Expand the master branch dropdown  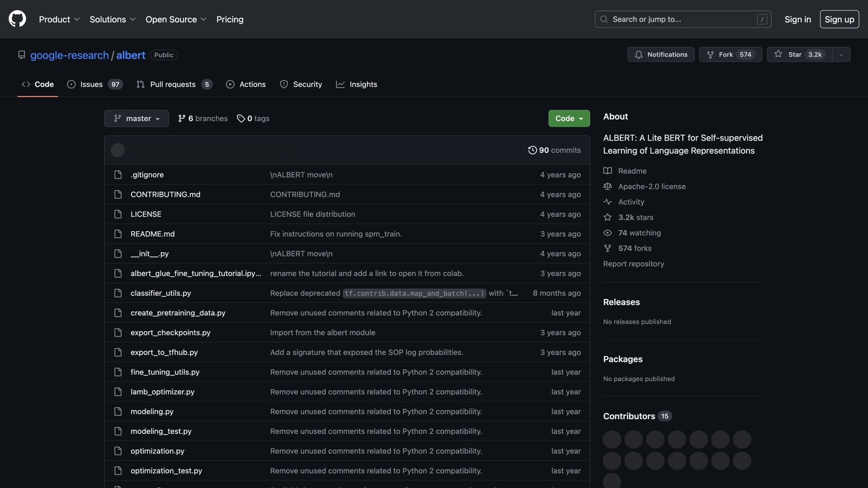pyautogui.click(x=136, y=118)
